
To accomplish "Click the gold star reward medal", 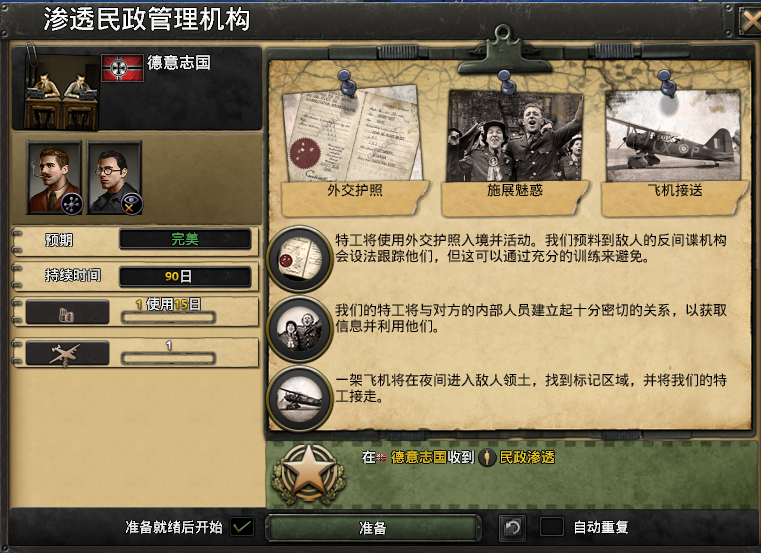I will click(x=309, y=474).
